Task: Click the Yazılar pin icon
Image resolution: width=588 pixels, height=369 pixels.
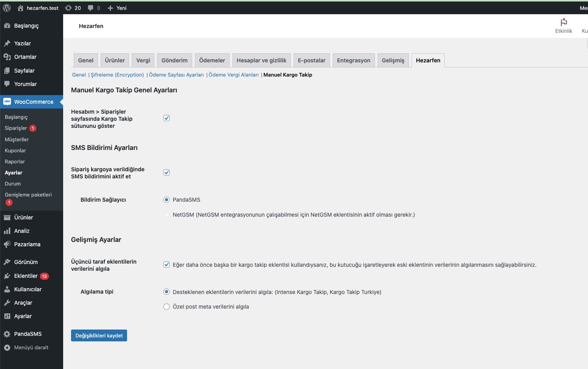Action: coord(7,43)
